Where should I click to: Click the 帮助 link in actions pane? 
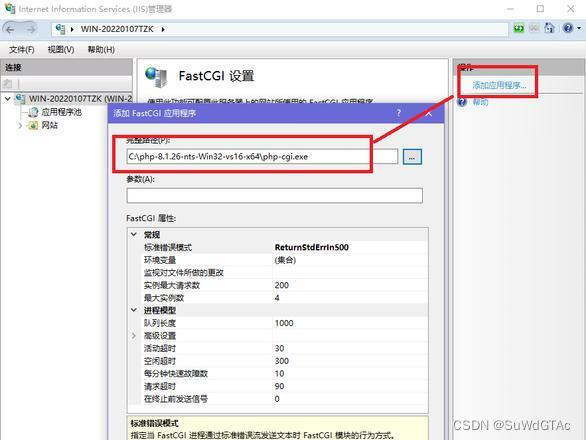[480, 102]
